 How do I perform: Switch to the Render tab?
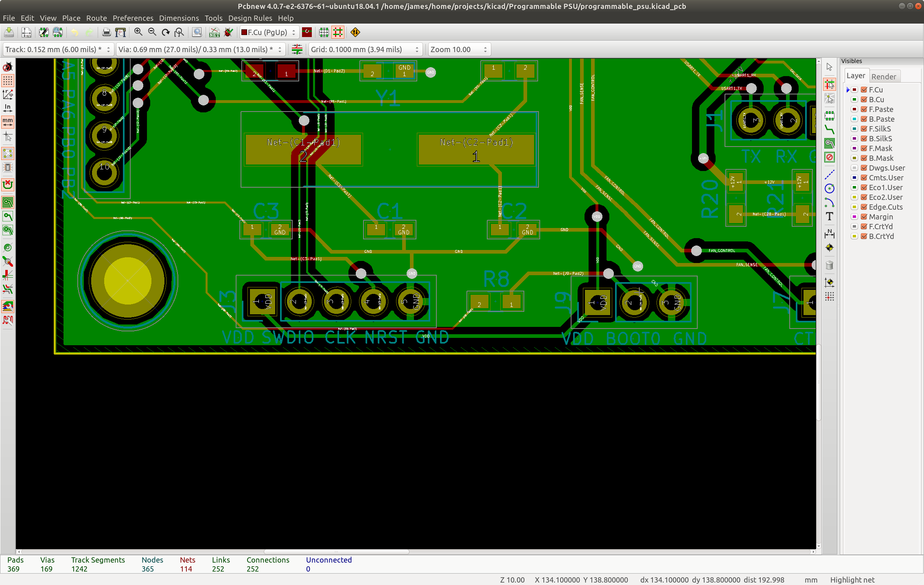(x=883, y=77)
